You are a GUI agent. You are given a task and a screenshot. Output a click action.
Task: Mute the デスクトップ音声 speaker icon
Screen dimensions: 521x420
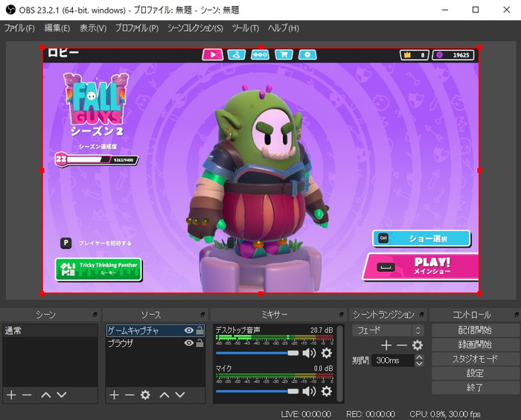pos(309,353)
